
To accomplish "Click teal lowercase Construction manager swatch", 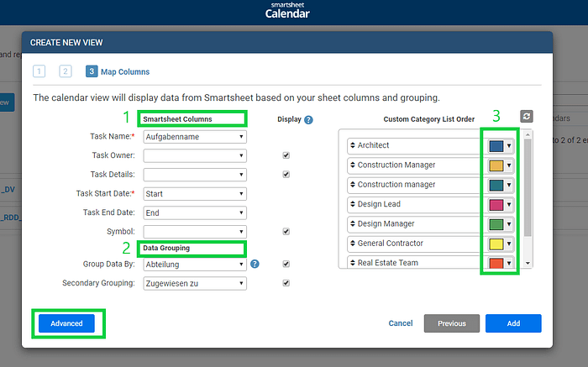I will [x=496, y=186].
